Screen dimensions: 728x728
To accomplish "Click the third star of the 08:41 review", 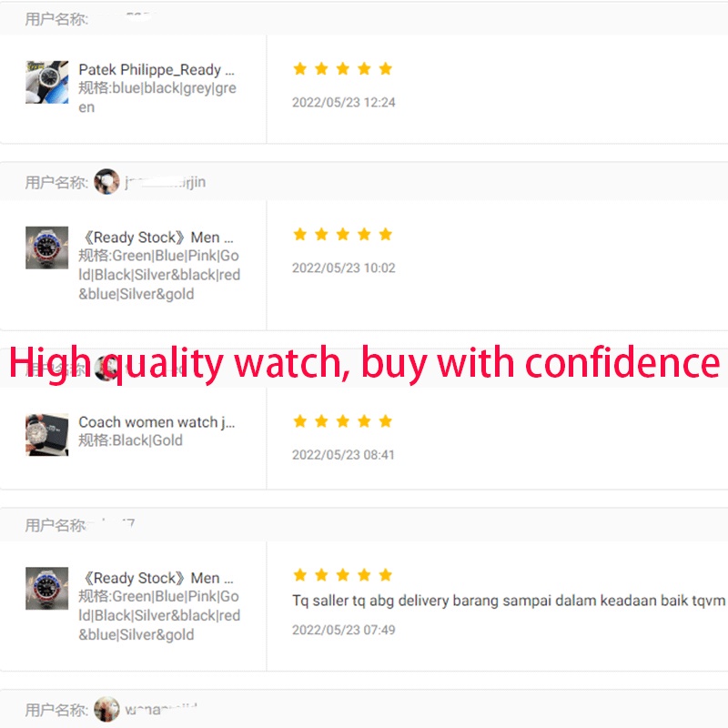I will click(x=343, y=421).
